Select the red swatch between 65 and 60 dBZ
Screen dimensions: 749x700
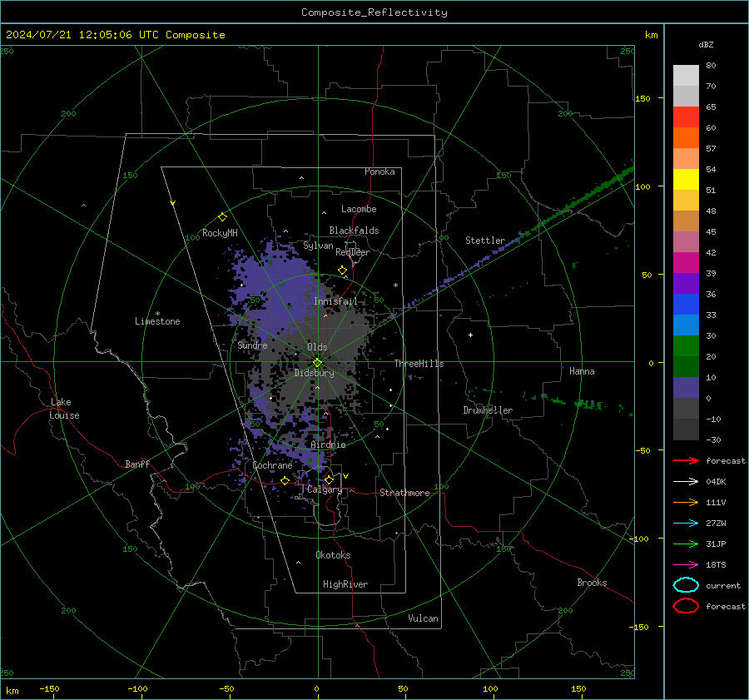tap(686, 117)
